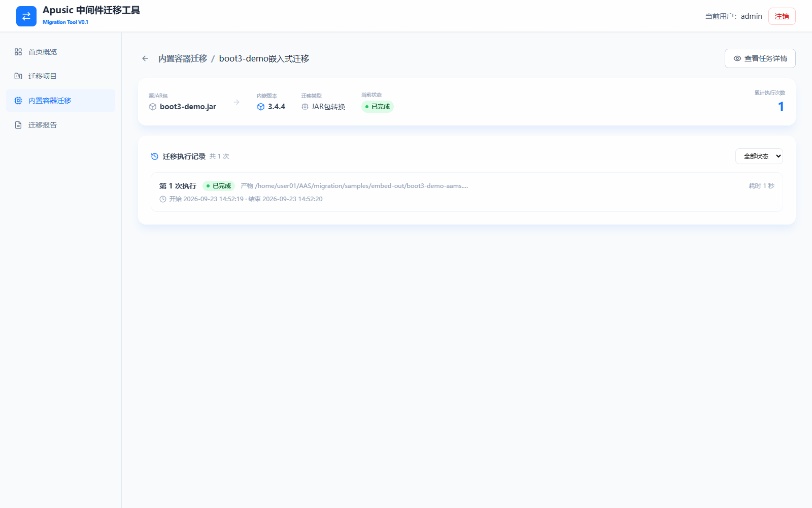
Task: Click the embedded container migration chip icon
Action: 18,101
